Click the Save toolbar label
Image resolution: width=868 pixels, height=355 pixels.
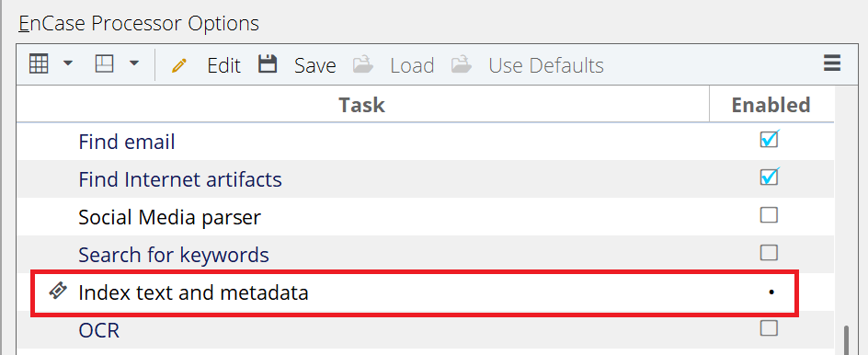[315, 65]
